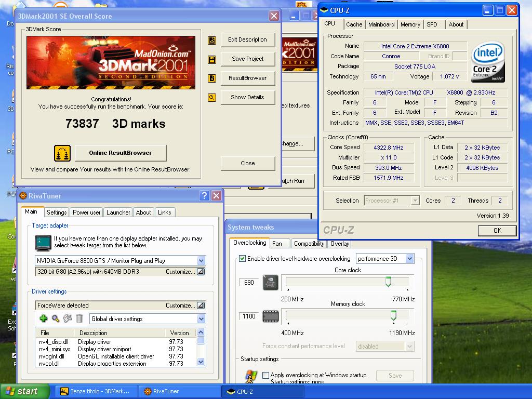Click the Windows startup icon in Startup settings
The image size is (532, 399).
coord(251,377)
